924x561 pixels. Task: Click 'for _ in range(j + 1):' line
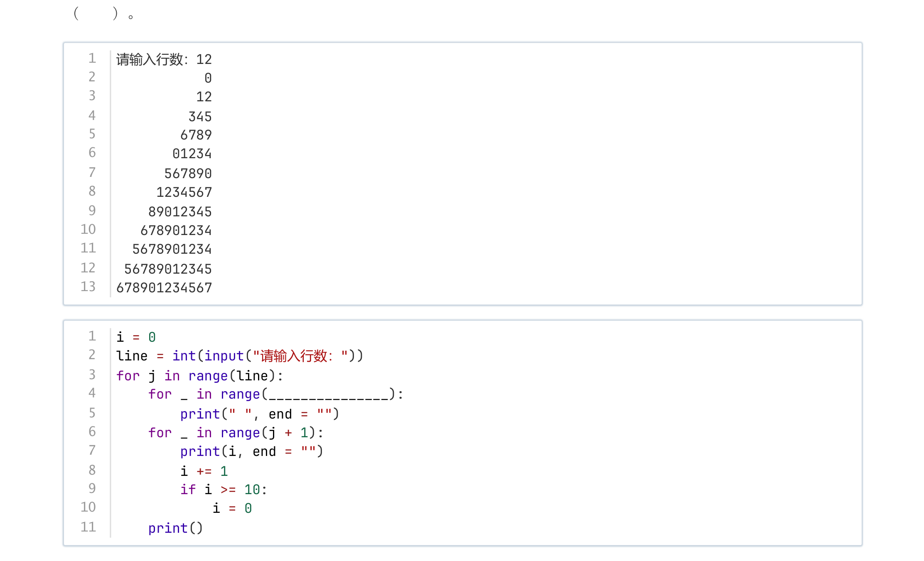coord(236,433)
